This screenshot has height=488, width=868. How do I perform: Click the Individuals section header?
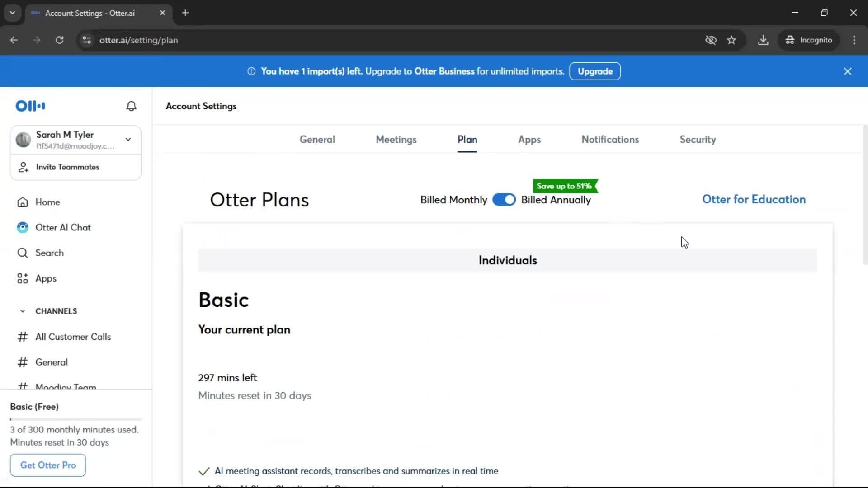pyautogui.click(x=508, y=260)
